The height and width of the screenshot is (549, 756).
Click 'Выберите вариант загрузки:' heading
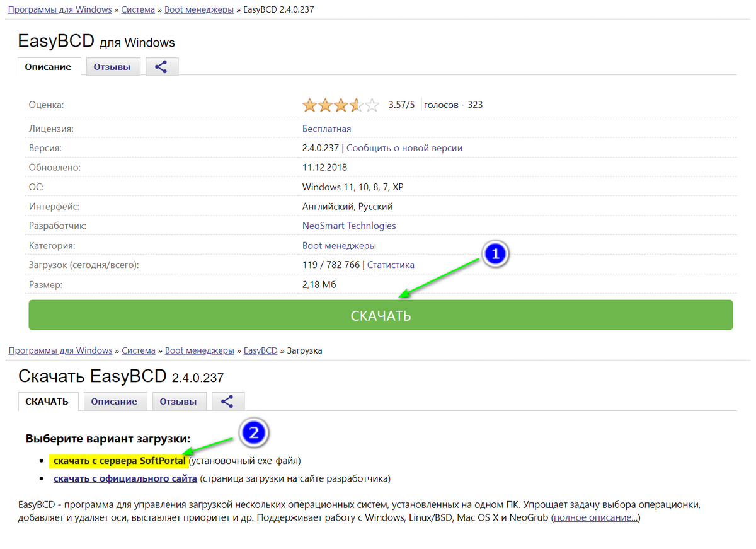tap(108, 438)
